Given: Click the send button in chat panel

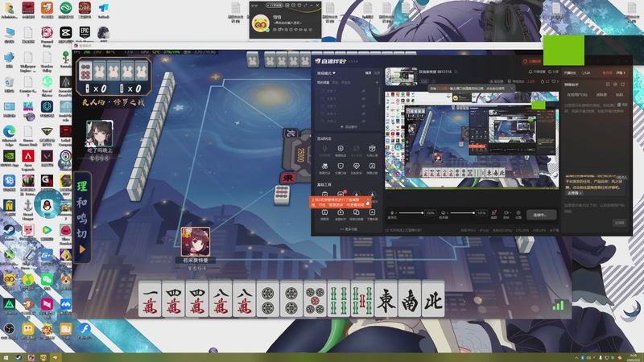Looking at the screenshot, I should point(619,223).
